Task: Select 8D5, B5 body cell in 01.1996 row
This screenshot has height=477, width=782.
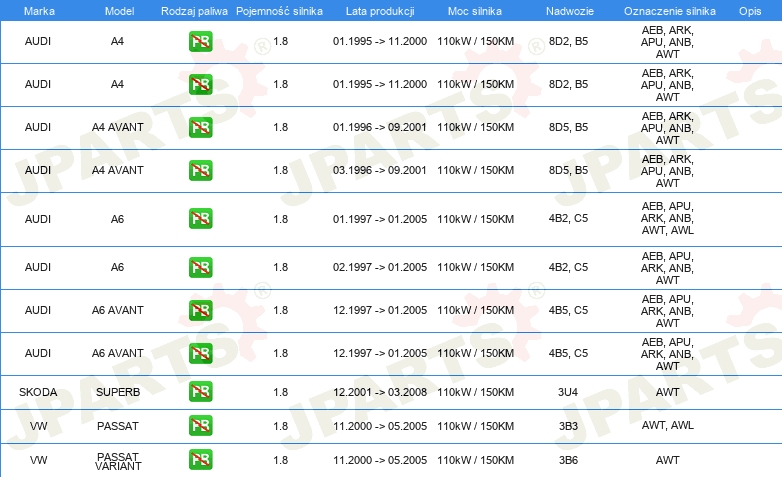Action: (x=568, y=127)
